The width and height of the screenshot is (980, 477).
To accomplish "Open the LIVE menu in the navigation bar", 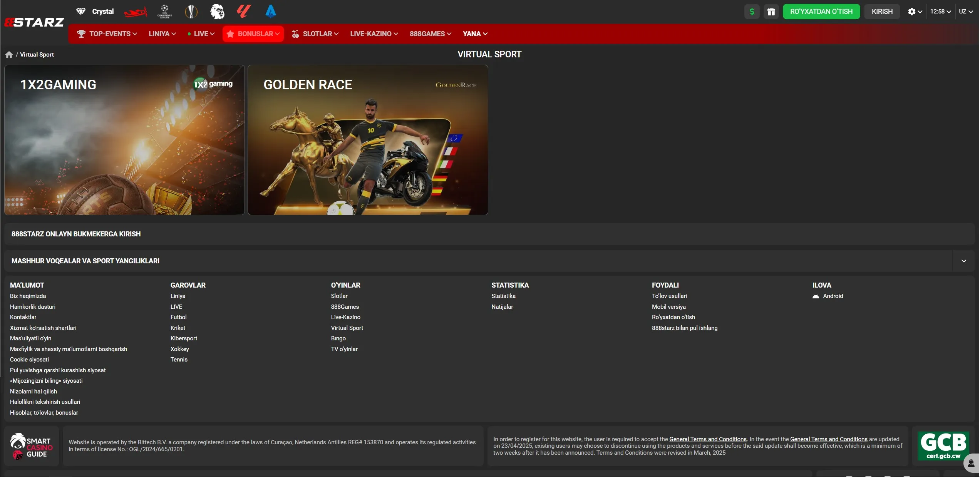I will (201, 34).
